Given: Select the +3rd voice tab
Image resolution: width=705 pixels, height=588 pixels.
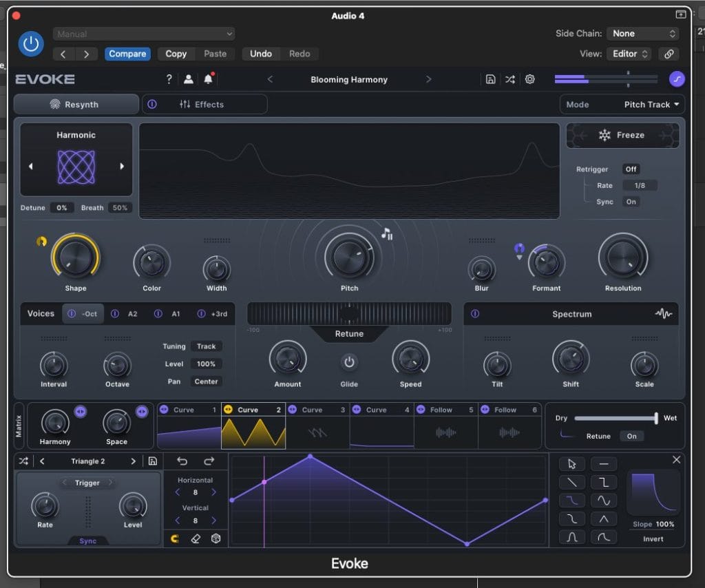Looking at the screenshot, I should coord(220,314).
